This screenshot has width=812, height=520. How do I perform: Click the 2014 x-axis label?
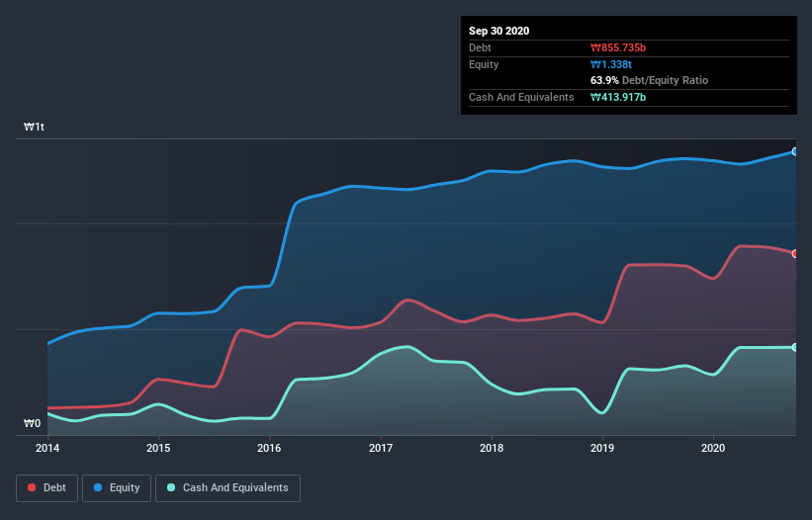pos(47,448)
